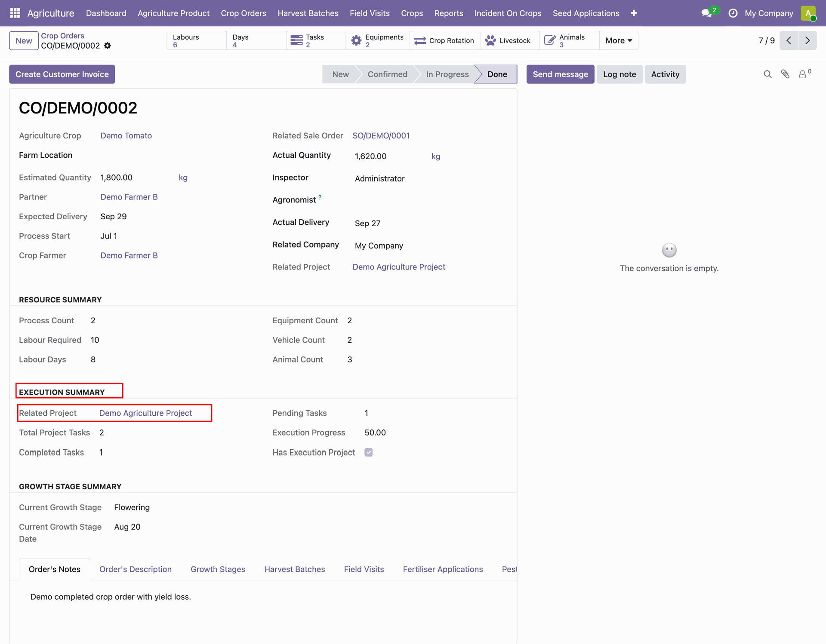Set status to Confirmed
Viewport: 826px width, 644px height.
point(387,74)
